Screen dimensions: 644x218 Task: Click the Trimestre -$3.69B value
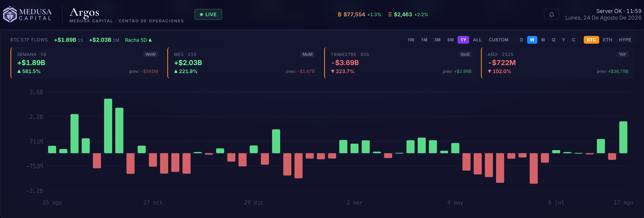click(x=345, y=63)
